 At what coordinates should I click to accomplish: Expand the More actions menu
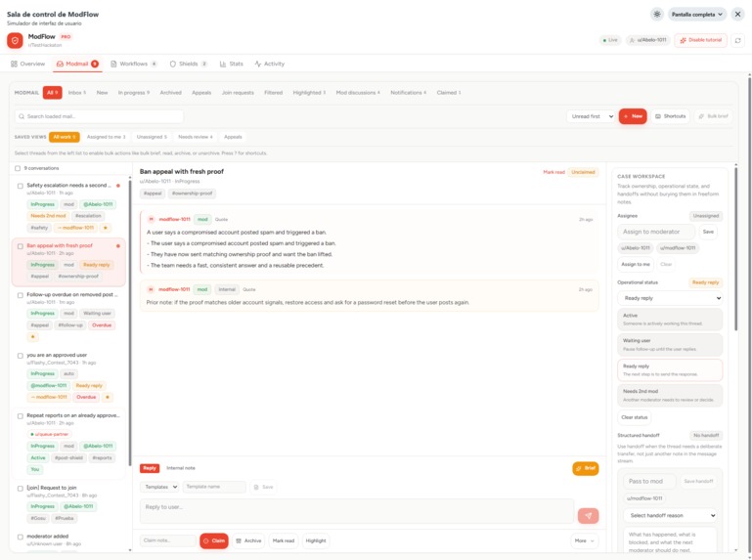[584, 540]
